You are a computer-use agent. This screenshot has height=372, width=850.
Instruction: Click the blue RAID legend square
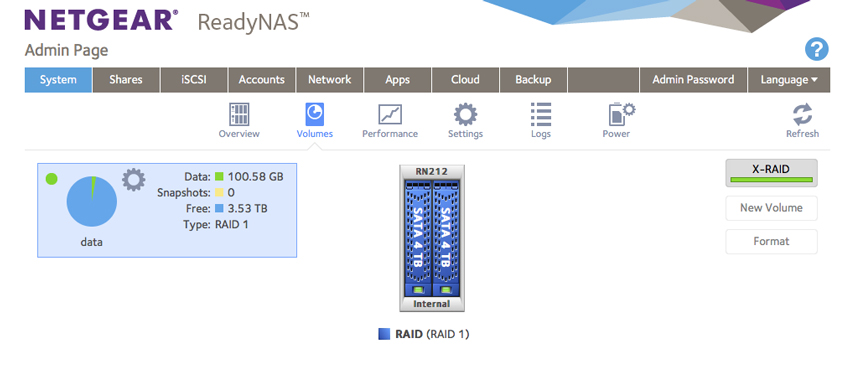click(x=384, y=334)
